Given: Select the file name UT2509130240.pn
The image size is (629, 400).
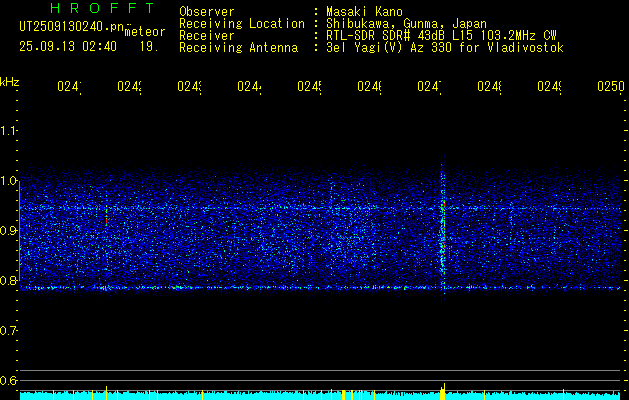Looking at the screenshot, I should coord(72,27).
